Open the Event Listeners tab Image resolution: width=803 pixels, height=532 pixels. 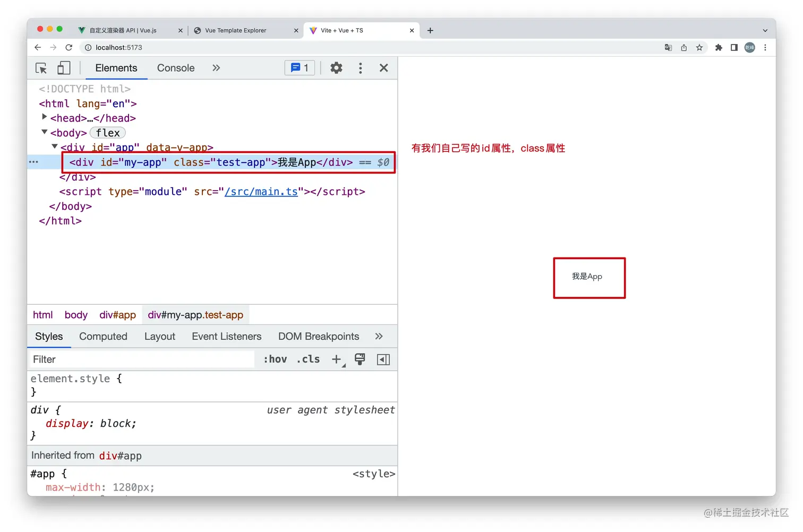(227, 337)
